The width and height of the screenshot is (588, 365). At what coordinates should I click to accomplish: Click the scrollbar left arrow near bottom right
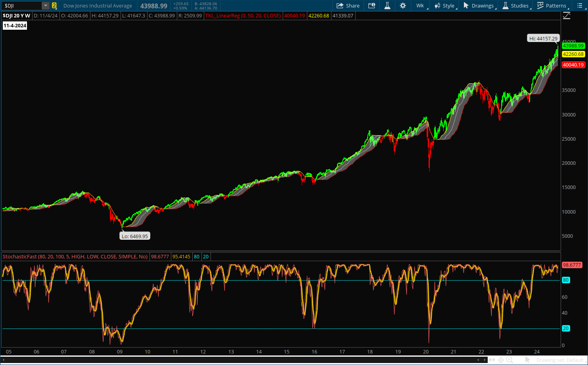coord(479,360)
